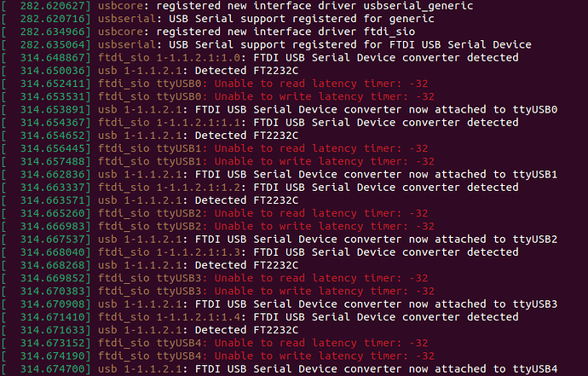Click the ttyUSB1 read latency timer error
This screenshot has width=588, height=376.
[321, 148]
